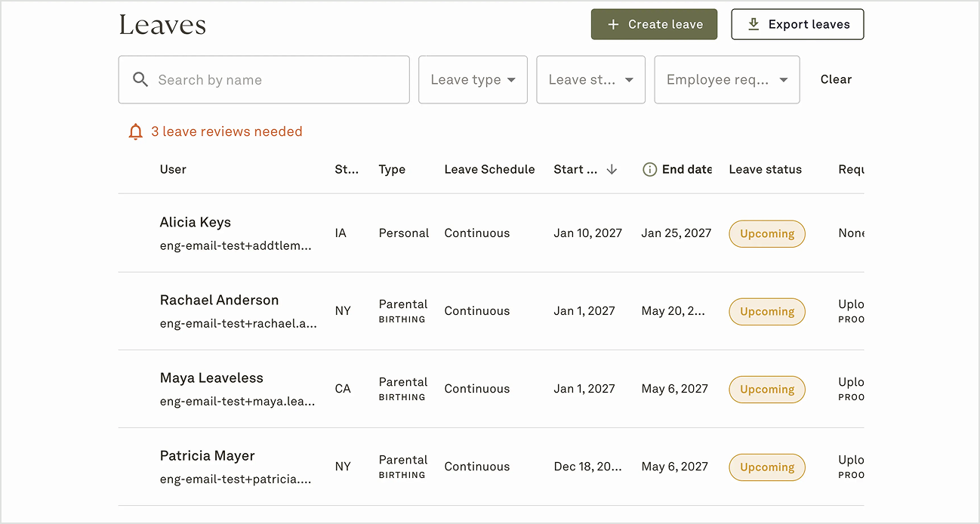Clear all filters with Clear

[836, 79]
